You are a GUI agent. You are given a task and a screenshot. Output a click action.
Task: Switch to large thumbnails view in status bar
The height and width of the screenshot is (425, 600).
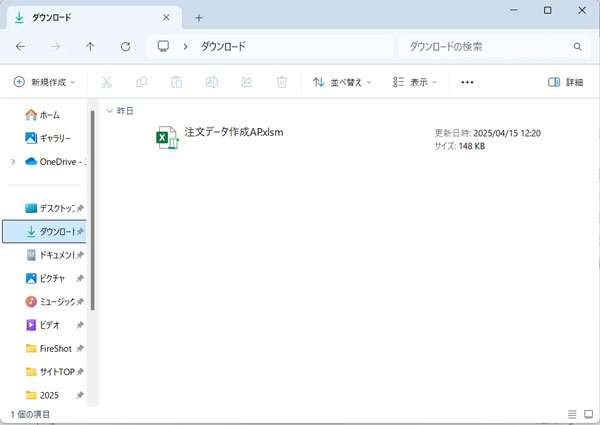click(x=587, y=414)
